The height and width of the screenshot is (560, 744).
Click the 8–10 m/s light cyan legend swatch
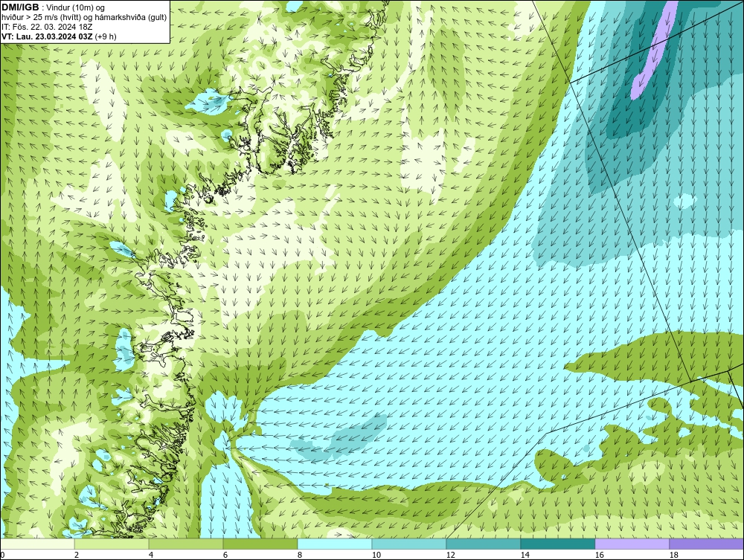pos(335,544)
